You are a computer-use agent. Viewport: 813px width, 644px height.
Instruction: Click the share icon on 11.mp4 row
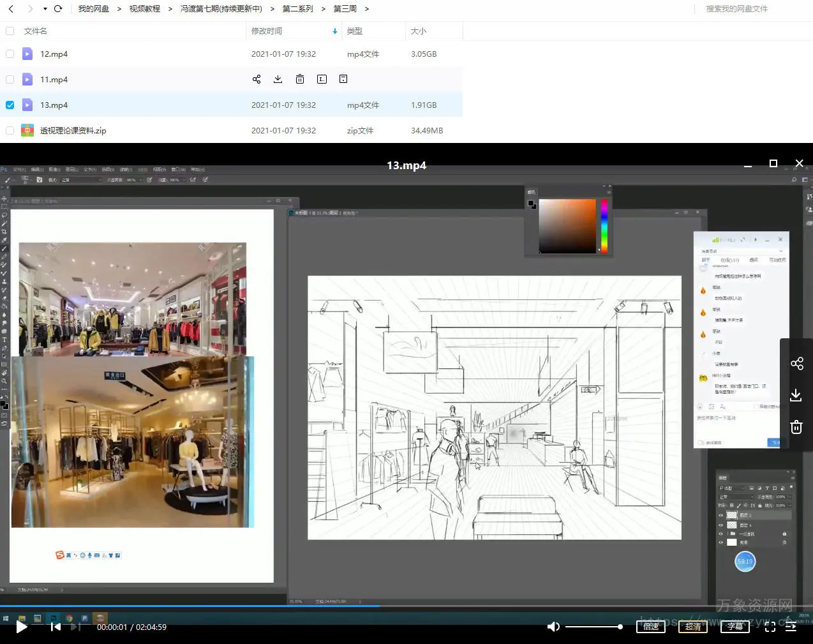point(257,79)
